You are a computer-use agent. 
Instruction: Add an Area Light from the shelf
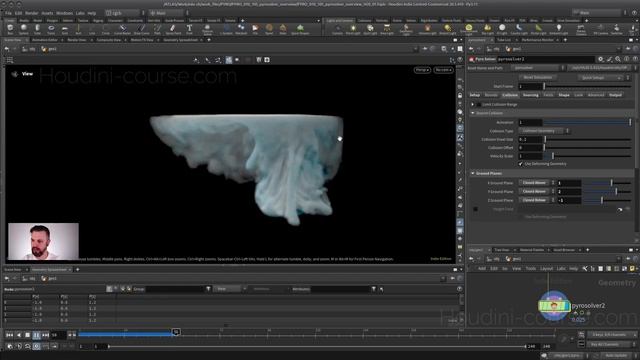(387, 29)
